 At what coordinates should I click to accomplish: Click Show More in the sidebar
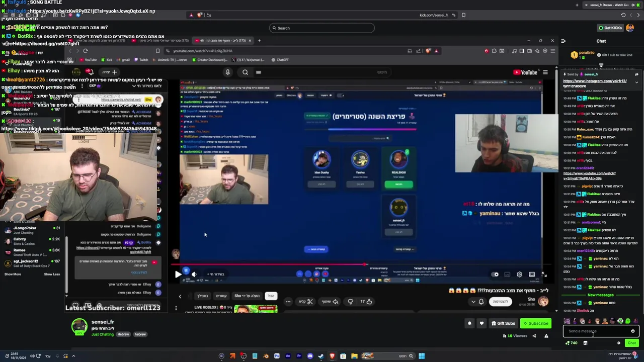tap(13, 274)
